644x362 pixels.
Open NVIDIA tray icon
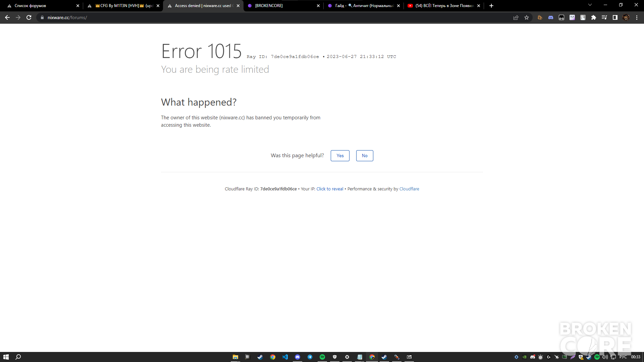pos(525,357)
